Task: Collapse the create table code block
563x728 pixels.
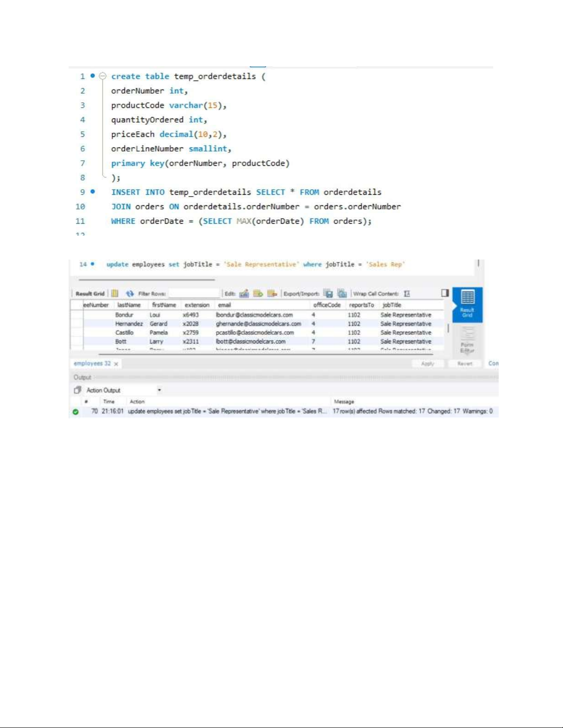Action: click(x=103, y=76)
